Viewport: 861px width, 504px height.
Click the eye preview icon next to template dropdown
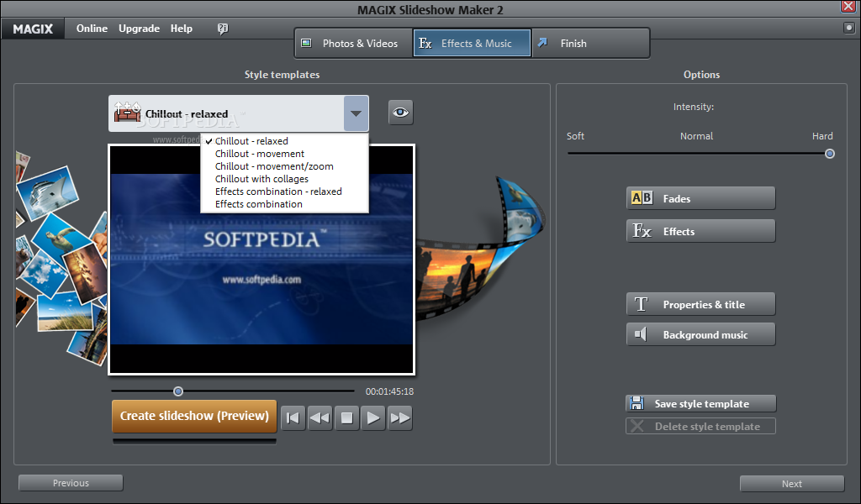coord(400,113)
